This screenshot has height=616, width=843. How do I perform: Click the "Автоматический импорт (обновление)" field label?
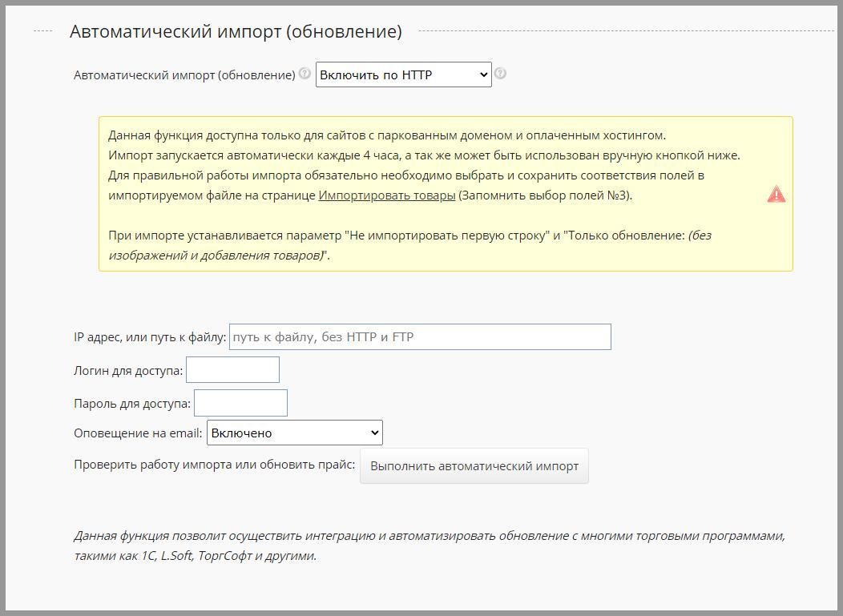point(184,75)
